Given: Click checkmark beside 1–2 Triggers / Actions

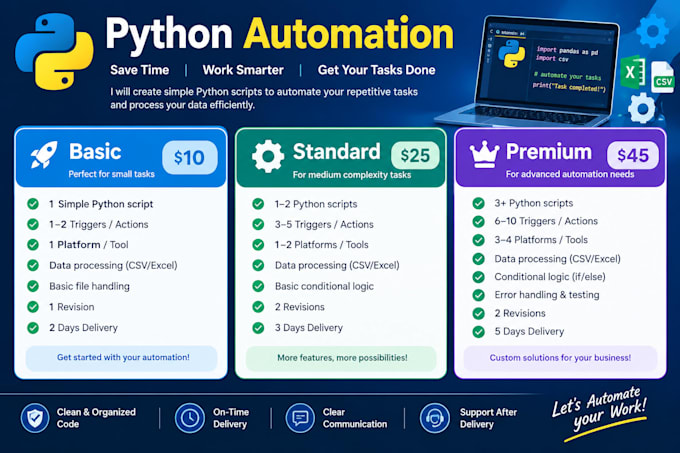Looking at the screenshot, I should (x=33, y=224).
